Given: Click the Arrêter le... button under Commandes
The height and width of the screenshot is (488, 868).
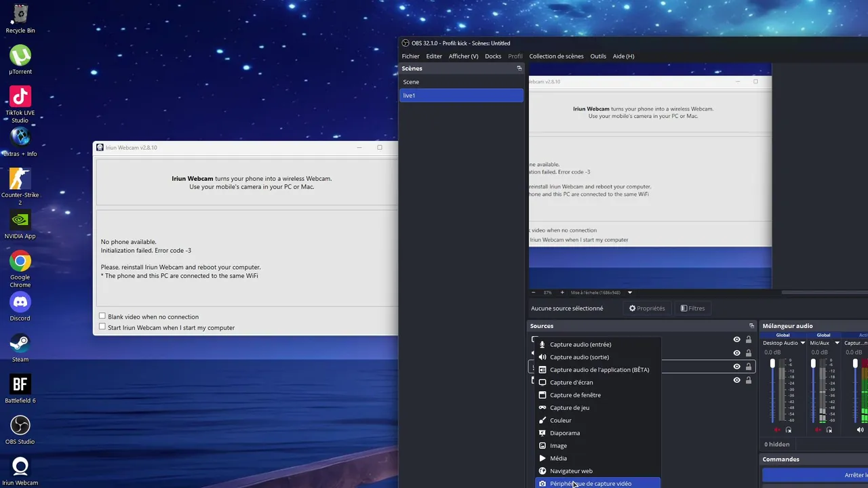Looking at the screenshot, I should coord(816,475).
